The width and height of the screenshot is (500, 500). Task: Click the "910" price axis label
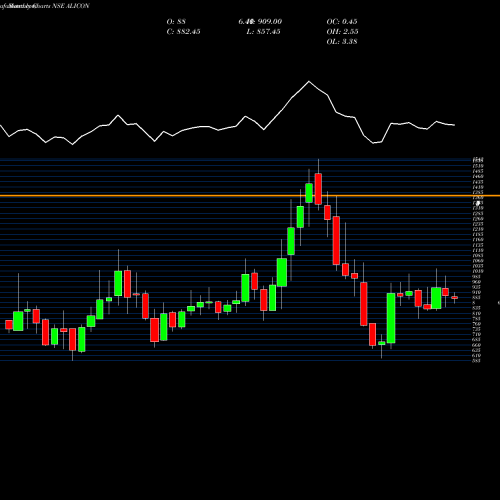tap(477, 292)
